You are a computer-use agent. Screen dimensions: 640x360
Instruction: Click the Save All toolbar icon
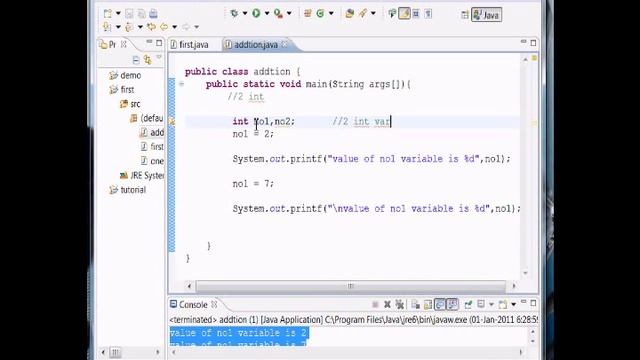141,14
